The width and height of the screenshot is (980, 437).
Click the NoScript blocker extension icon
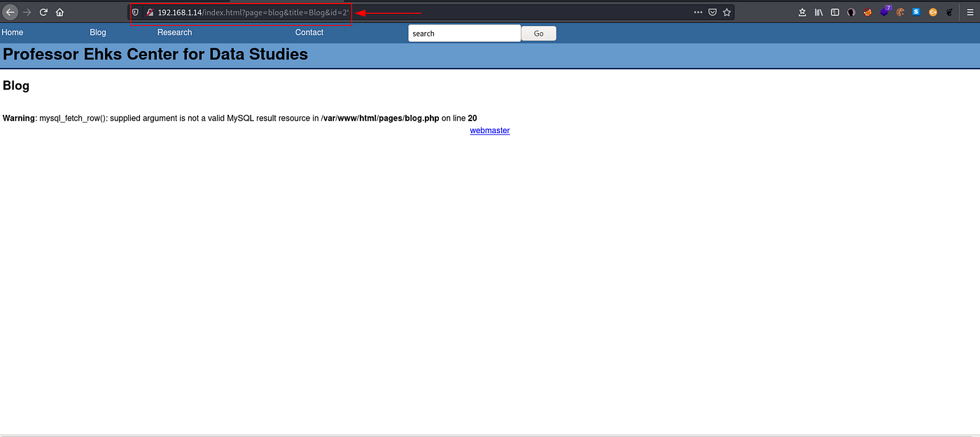[x=868, y=12]
